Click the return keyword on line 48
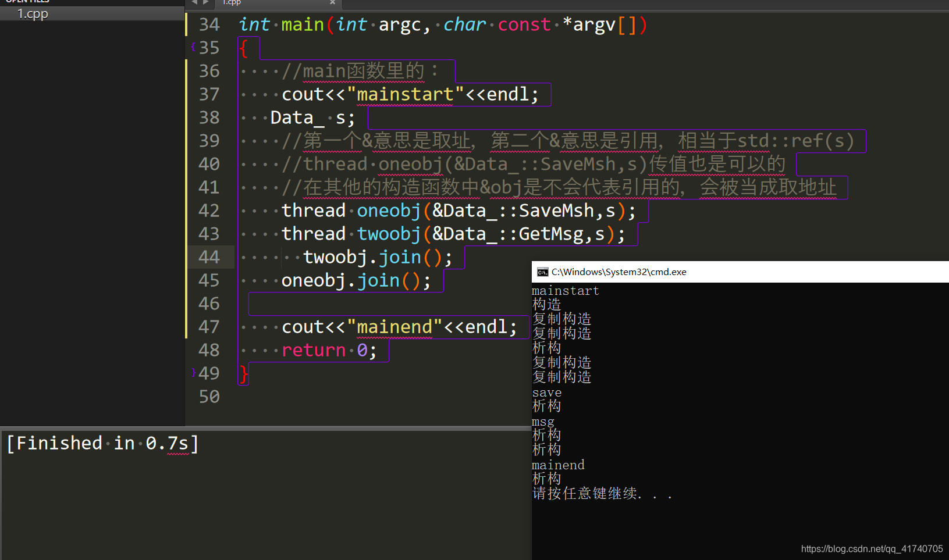Viewport: 949px width, 560px height. click(314, 350)
